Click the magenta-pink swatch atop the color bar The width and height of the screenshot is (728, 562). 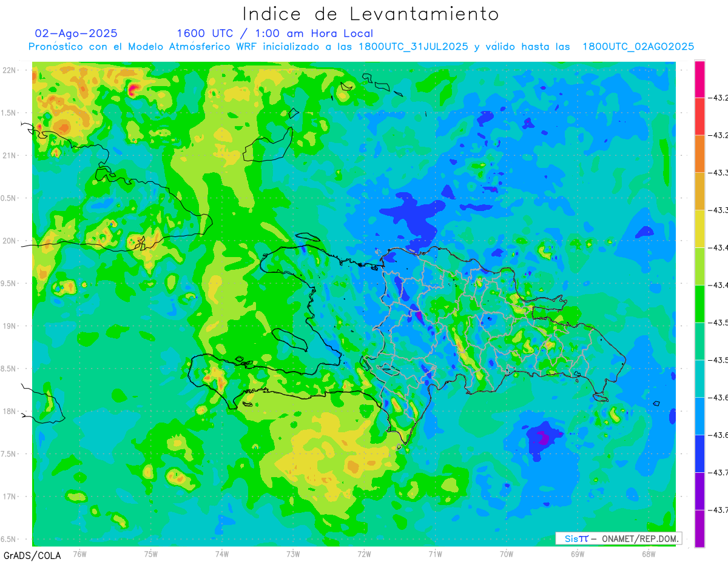pos(699,79)
